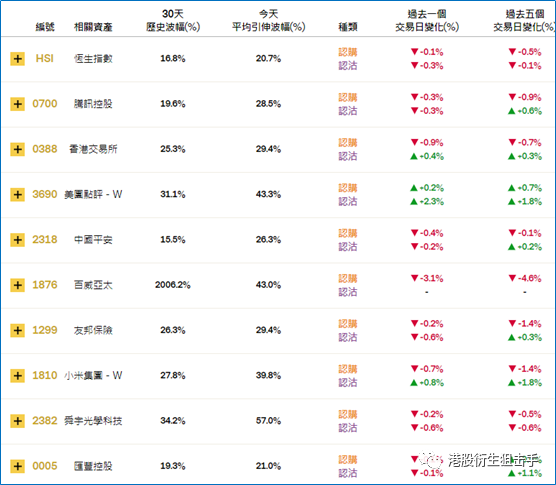This screenshot has height=485, width=556.
Task: Select 認購 in the 2382 row
Action: [x=348, y=414]
